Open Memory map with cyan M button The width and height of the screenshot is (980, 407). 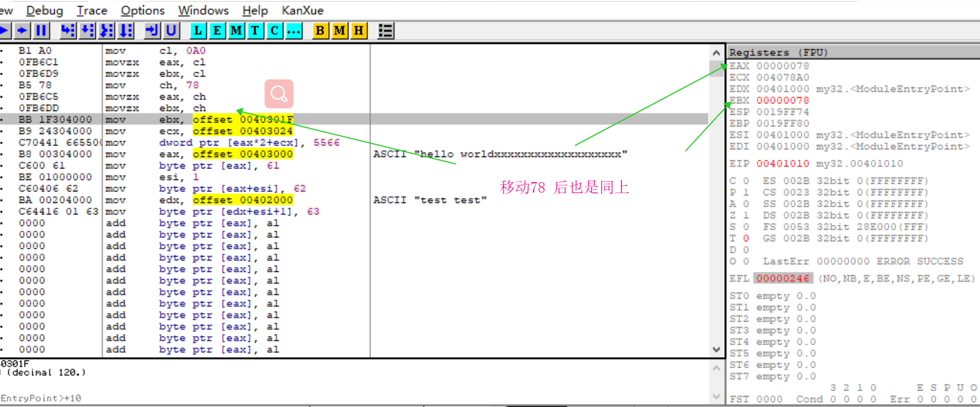coord(236,31)
